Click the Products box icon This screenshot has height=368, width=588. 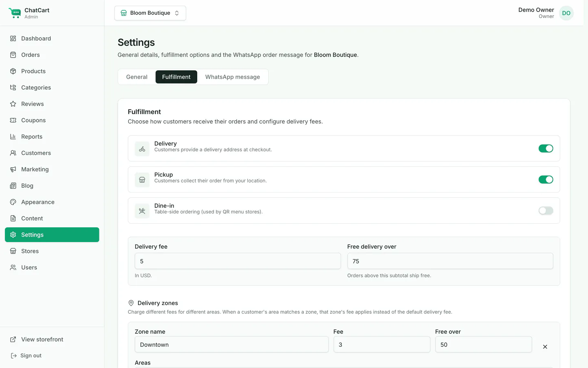tap(13, 71)
